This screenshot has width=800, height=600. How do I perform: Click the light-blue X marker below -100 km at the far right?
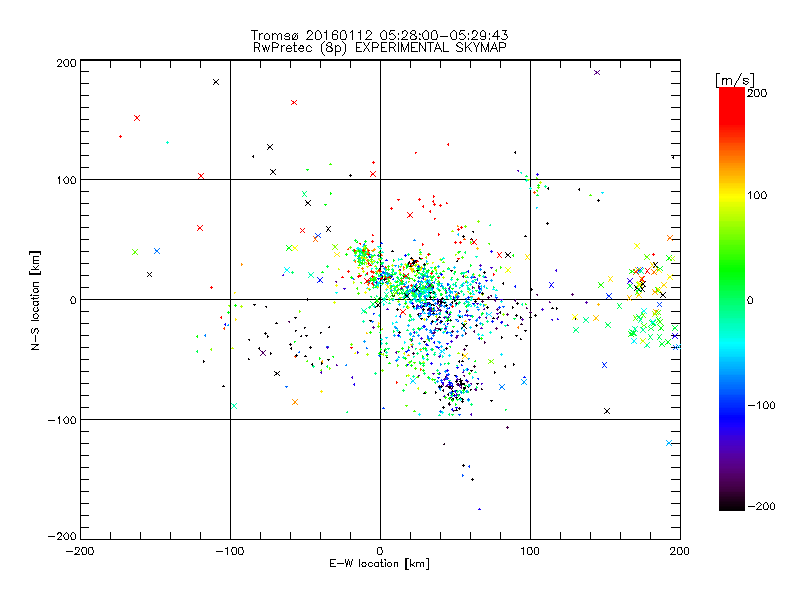669,443
